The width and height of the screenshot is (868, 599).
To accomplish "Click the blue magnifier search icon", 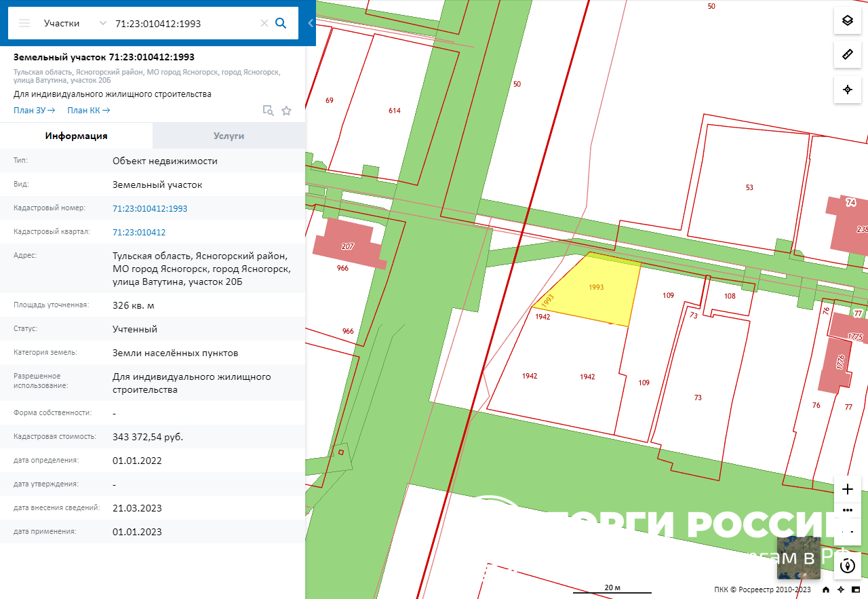I will click(281, 23).
